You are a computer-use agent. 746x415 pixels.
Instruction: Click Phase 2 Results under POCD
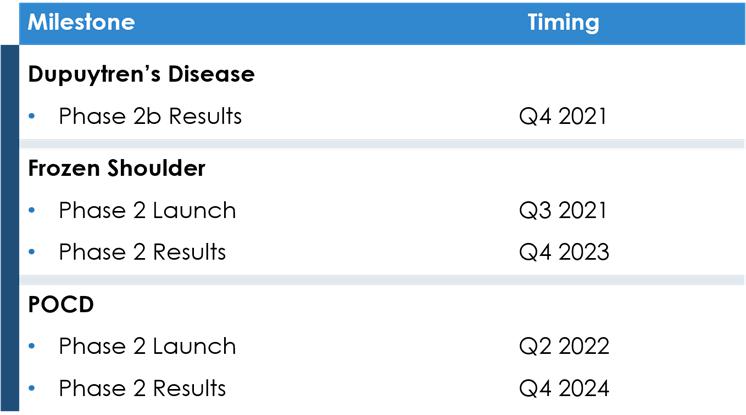pyautogui.click(x=142, y=388)
